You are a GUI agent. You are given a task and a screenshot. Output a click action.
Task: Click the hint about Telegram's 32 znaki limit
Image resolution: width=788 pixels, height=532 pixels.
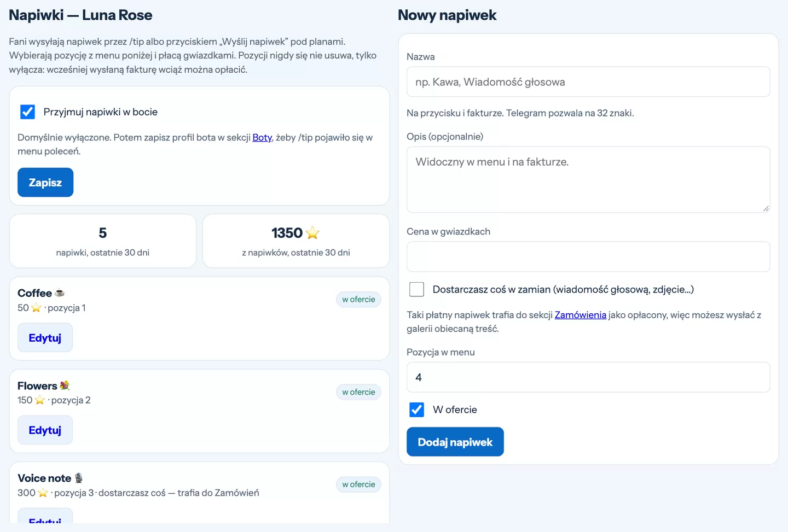[x=520, y=113]
